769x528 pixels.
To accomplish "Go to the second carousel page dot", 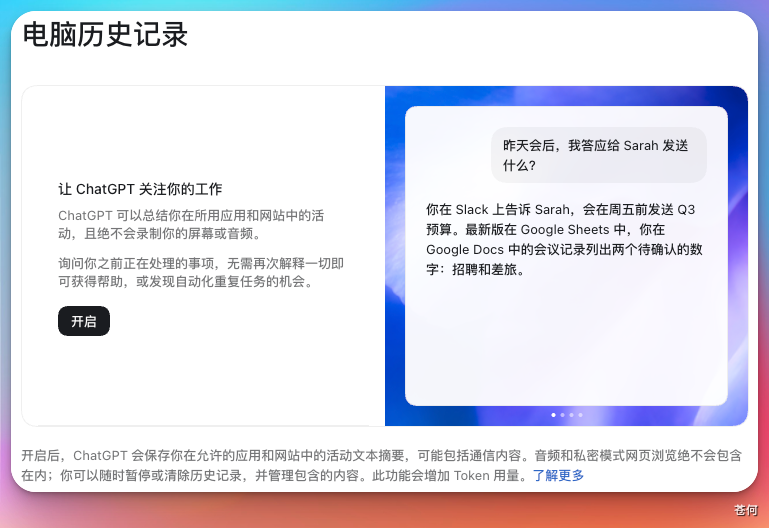I will coord(563,415).
